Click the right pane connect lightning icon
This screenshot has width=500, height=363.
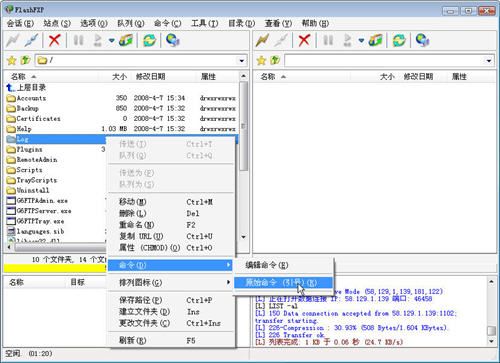[263, 40]
